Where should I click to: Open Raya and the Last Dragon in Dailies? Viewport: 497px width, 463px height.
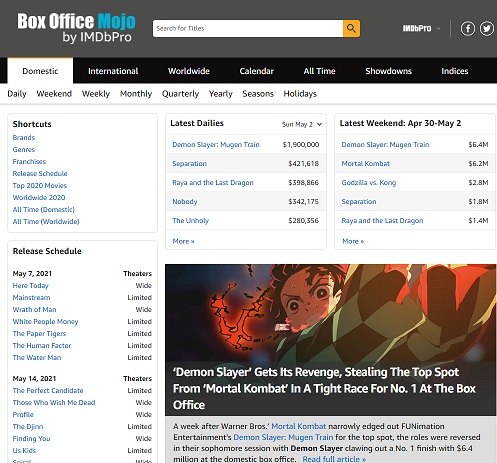tap(213, 182)
